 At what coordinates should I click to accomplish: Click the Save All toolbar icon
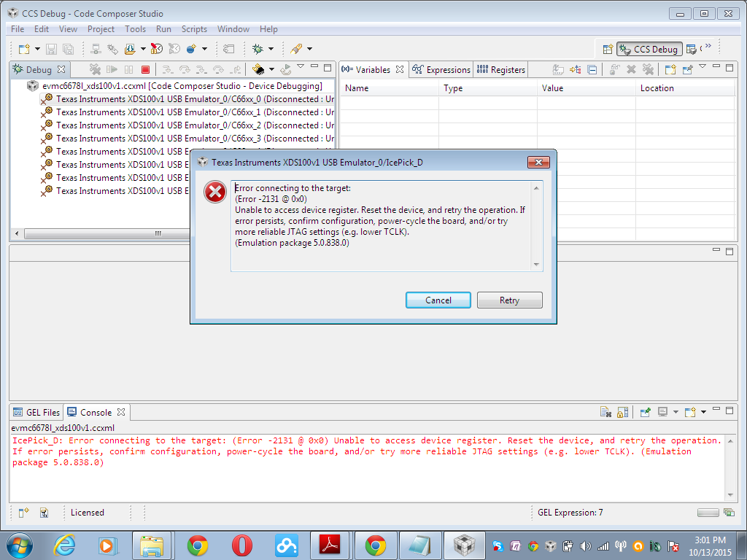(x=68, y=49)
